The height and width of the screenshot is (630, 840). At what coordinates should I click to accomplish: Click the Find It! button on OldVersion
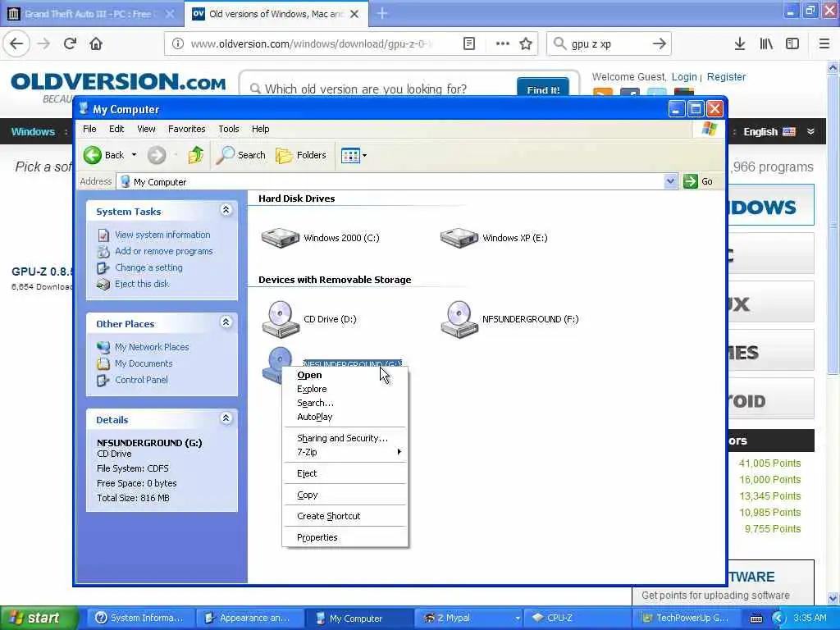pos(543,89)
